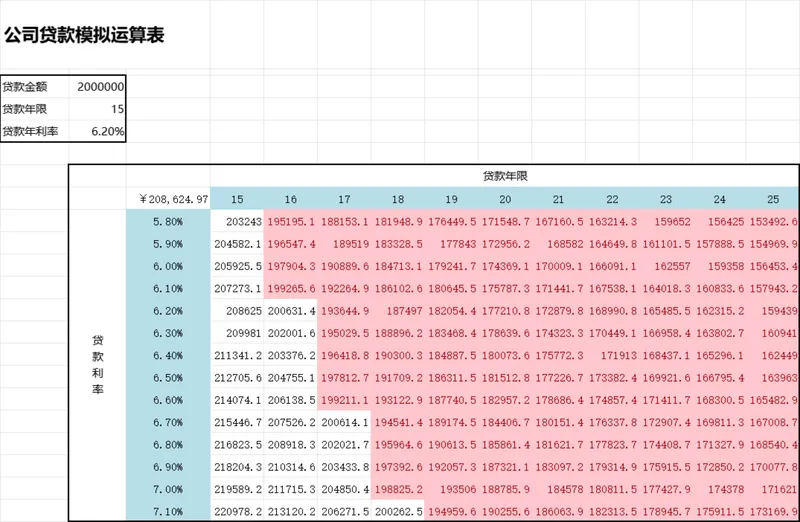The width and height of the screenshot is (800, 522).
Task: Select cell 220978.2
Action: pyautogui.click(x=237, y=511)
